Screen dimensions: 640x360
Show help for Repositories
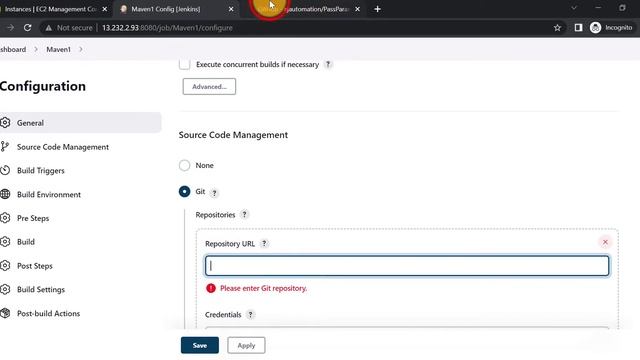pos(244,215)
